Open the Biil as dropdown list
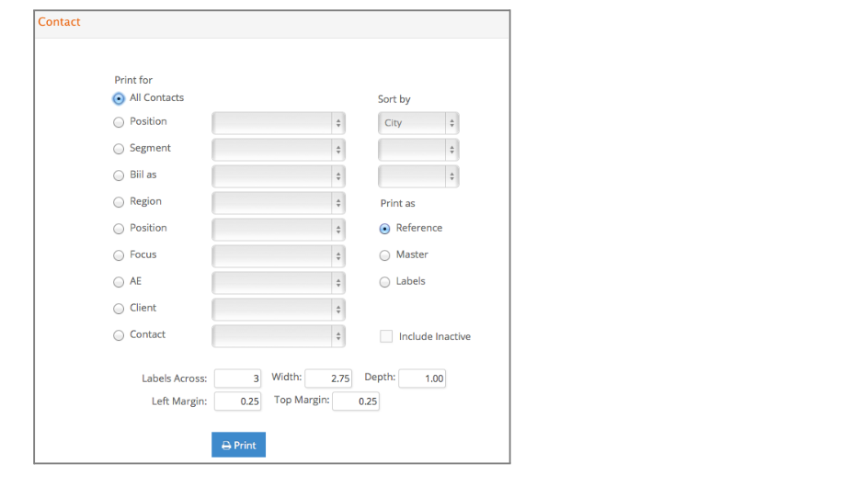 tap(279, 175)
